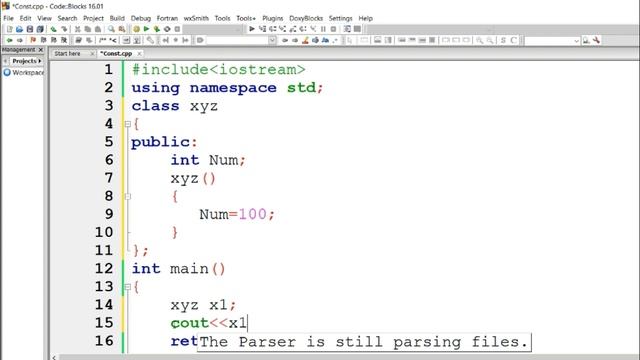640x360 pixels.
Task: Open the Settings menu
Action: [340, 18]
